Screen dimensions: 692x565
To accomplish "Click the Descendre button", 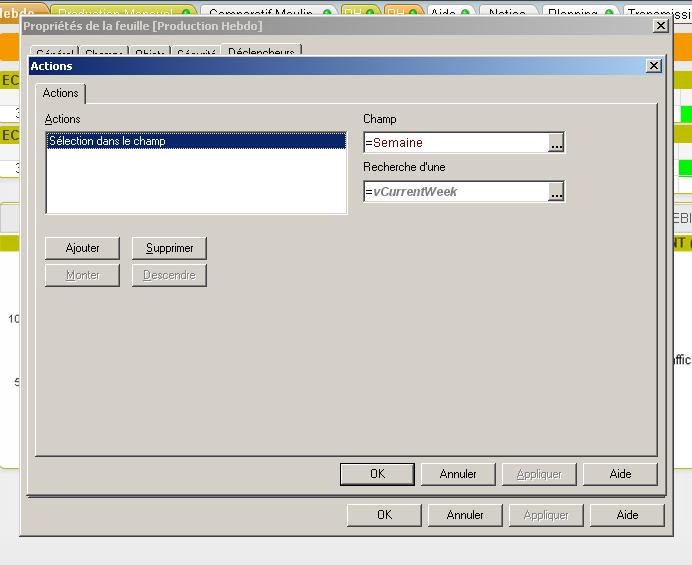I will 169,275.
